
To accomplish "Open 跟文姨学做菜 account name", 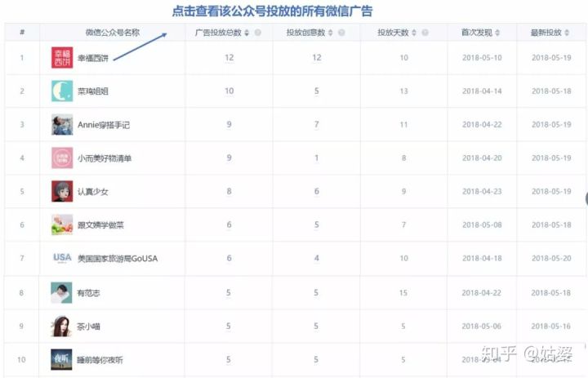I will (x=100, y=225).
